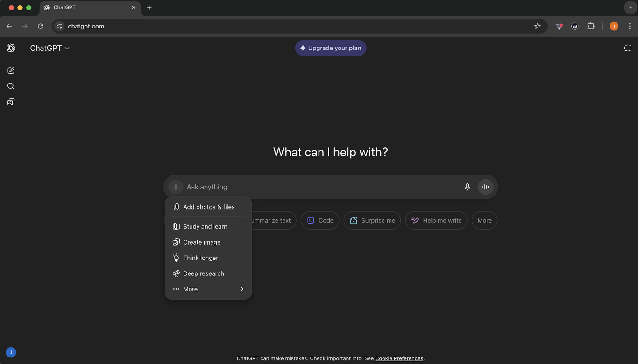Image resolution: width=638 pixels, height=364 pixels.
Task: Open the Cookie Preferences link
Action: [399, 358]
